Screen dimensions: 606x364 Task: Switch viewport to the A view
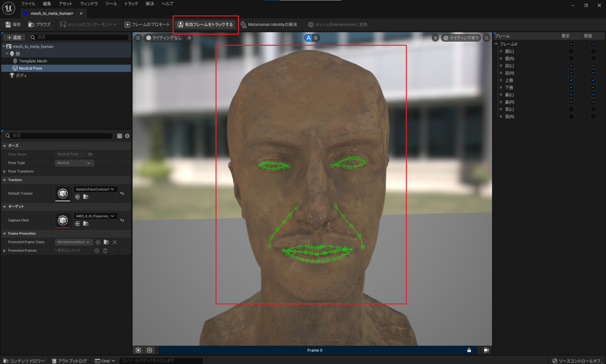tap(309, 38)
